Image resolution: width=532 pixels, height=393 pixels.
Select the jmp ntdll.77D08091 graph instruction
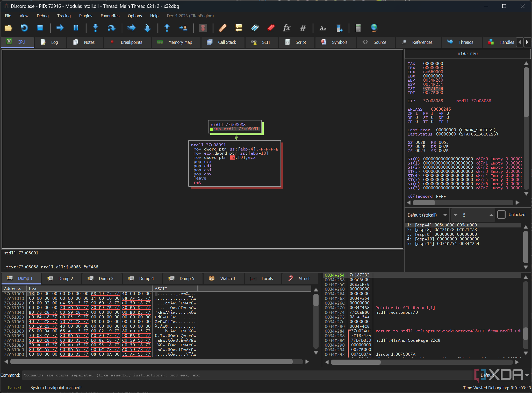(x=236, y=129)
